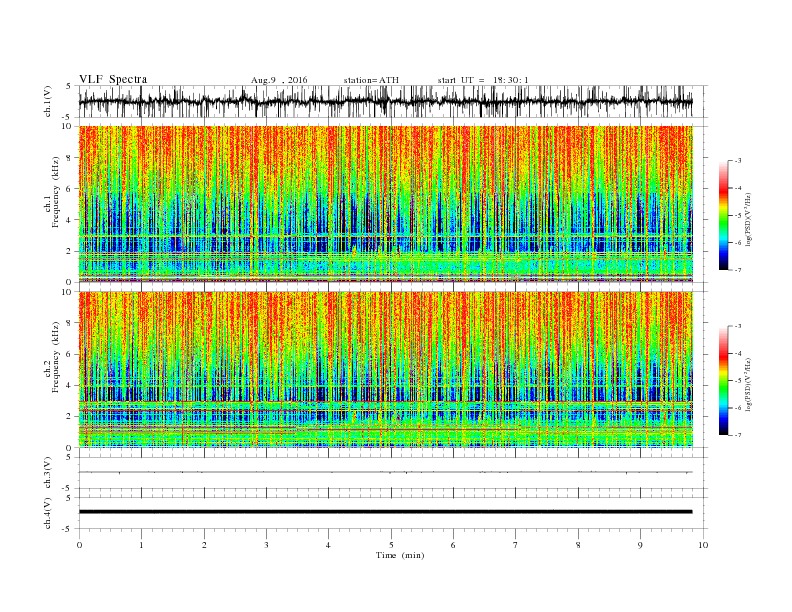The image size is (792, 612).
Task: Click inside the ch.1 spectrogram panel
Action: tap(386, 204)
